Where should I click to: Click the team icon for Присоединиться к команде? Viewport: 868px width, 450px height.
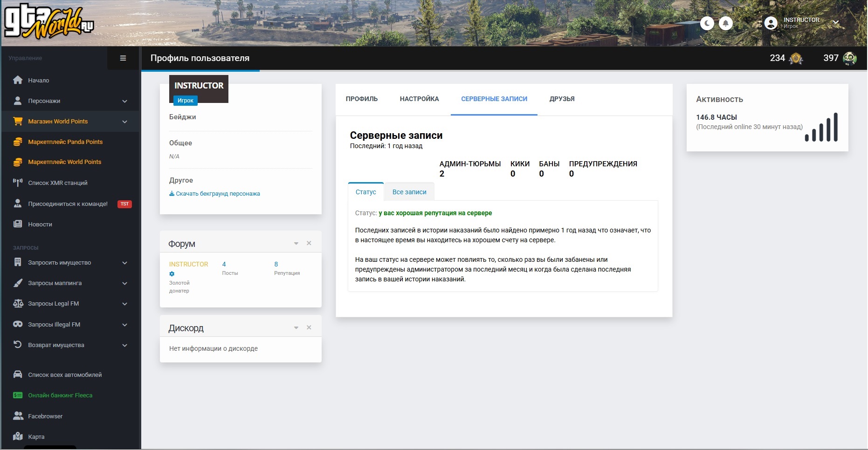click(18, 204)
